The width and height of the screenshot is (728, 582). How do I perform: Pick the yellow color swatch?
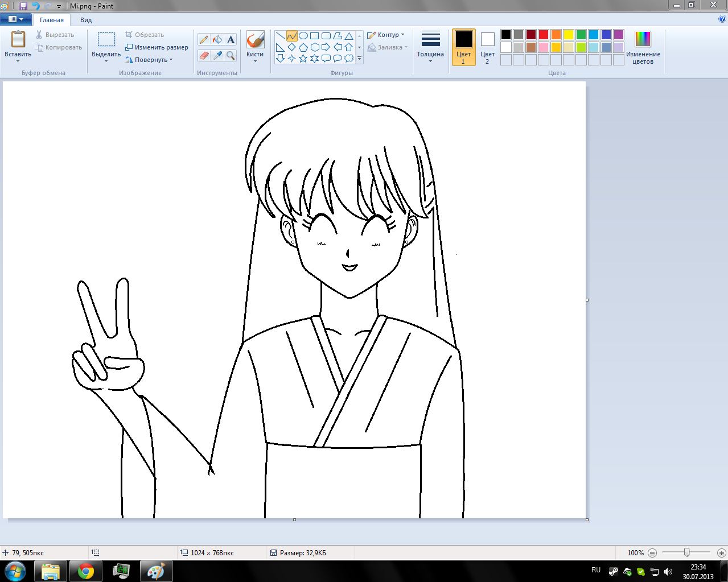tap(569, 35)
